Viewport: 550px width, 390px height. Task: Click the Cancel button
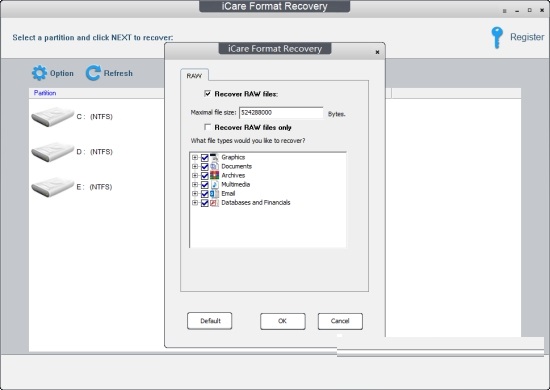[x=340, y=321]
